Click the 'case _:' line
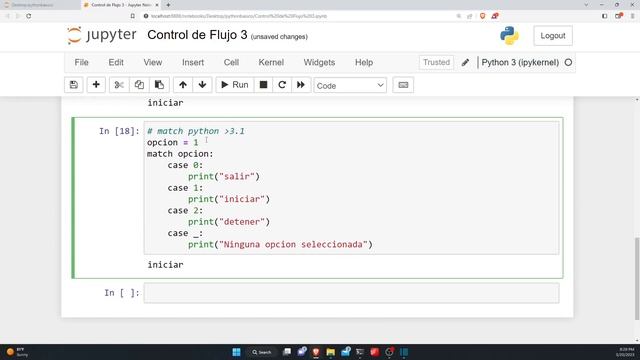The image size is (640, 360). click(185, 233)
